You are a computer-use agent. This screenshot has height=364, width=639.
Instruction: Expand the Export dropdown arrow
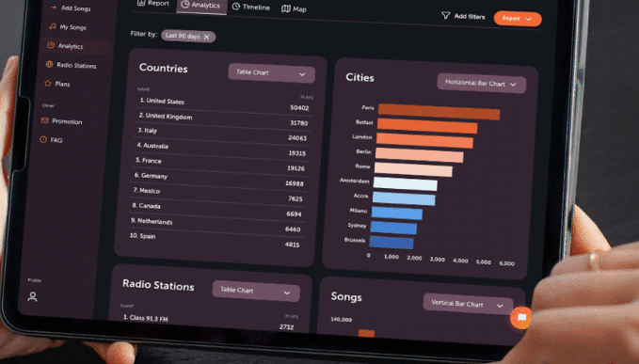pyautogui.click(x=529, y=19)
